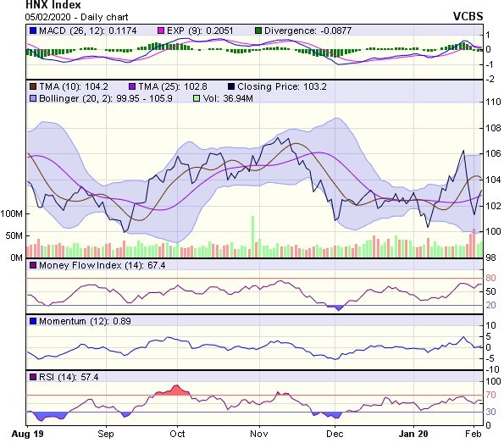Image resolution: width=504 pixels, height=443 pixels.
Task: Click the Money Flow Index legend swatch
Action: [33, 265]
